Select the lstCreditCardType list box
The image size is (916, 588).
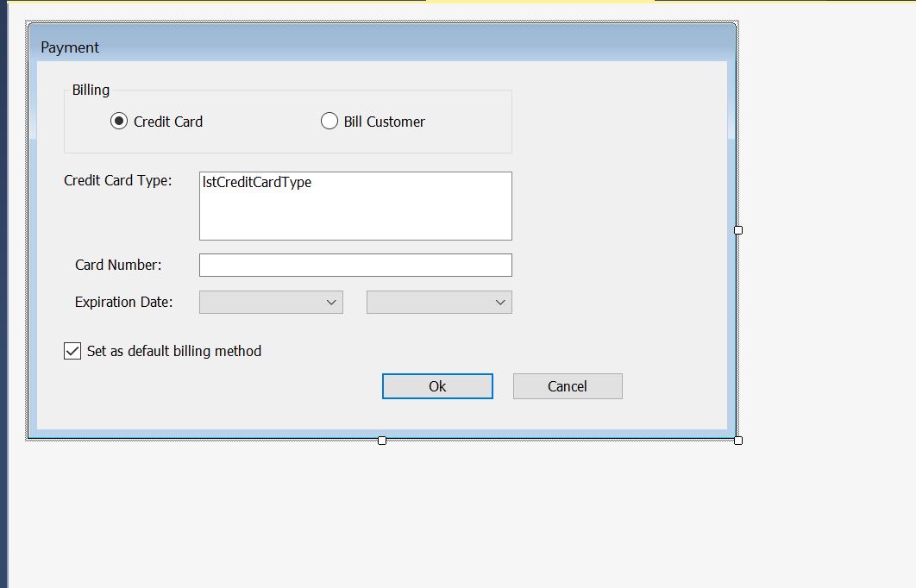[355, 205]
